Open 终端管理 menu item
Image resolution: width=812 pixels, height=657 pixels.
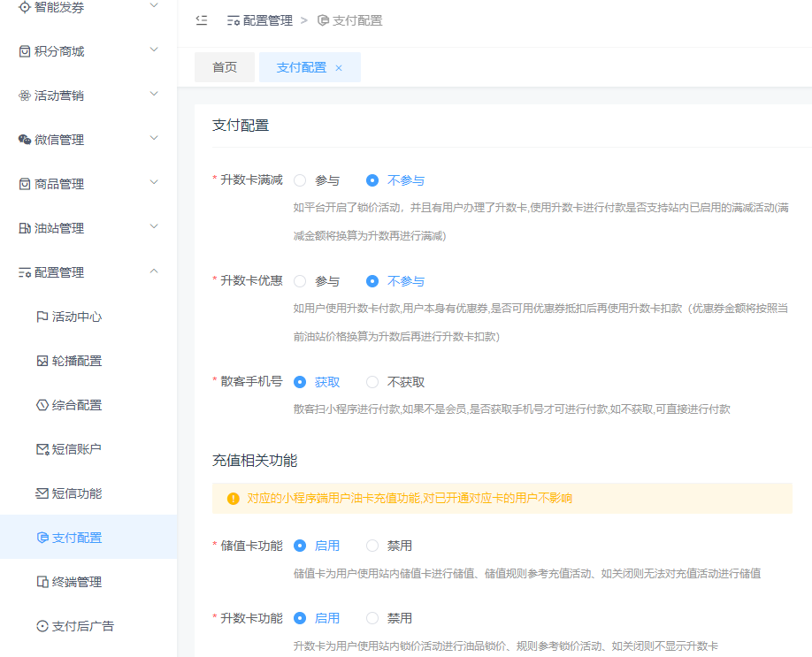[88, 582]
